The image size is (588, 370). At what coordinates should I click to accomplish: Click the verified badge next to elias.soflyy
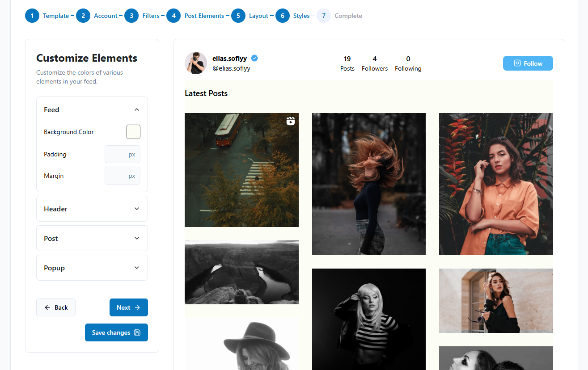pos(254,58)
